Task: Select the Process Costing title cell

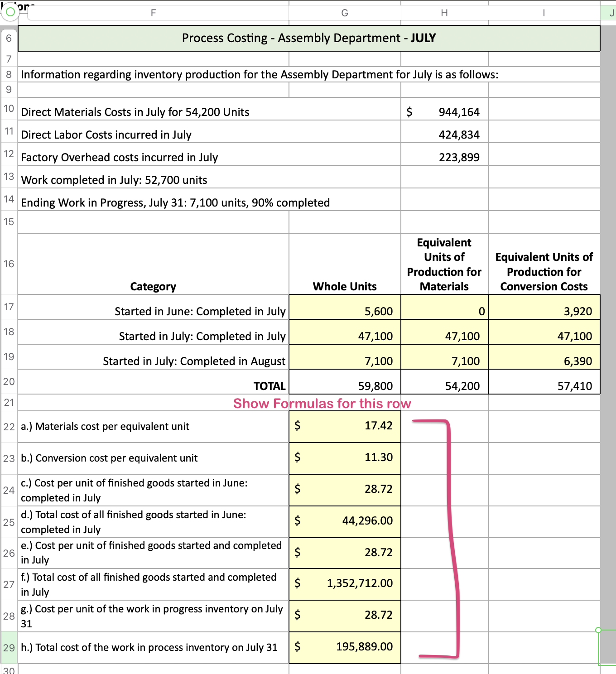Action: pyautogui.click(x=308, y=38)
